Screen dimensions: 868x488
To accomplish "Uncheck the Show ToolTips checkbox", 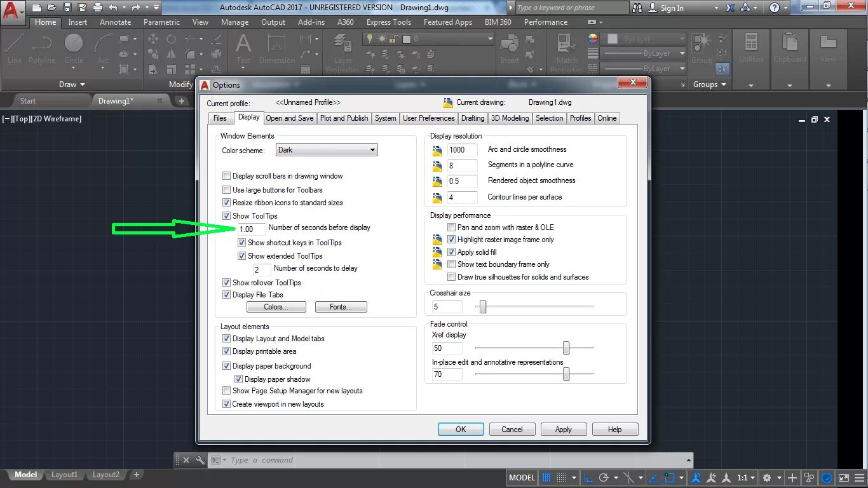I will point(227,216).
